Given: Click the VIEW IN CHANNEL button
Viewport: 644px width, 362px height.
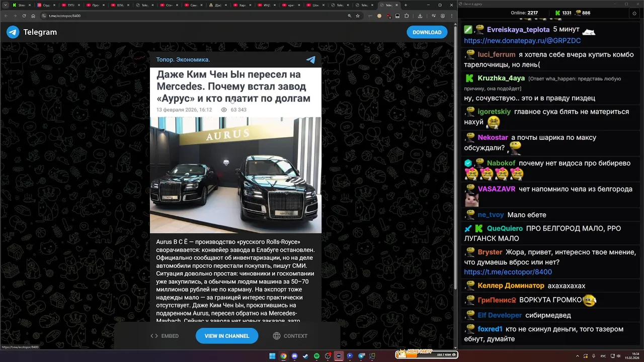Looking at the screenshot, I should click(227, 336).
